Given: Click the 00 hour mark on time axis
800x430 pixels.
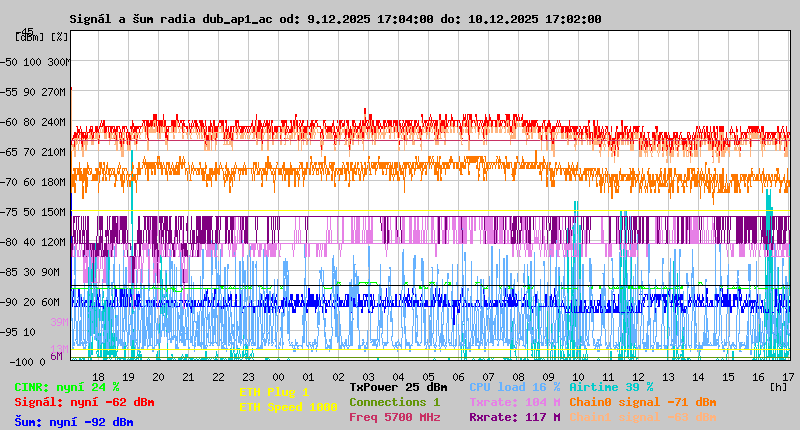Looking at the screenshot, I should [279, 376].
